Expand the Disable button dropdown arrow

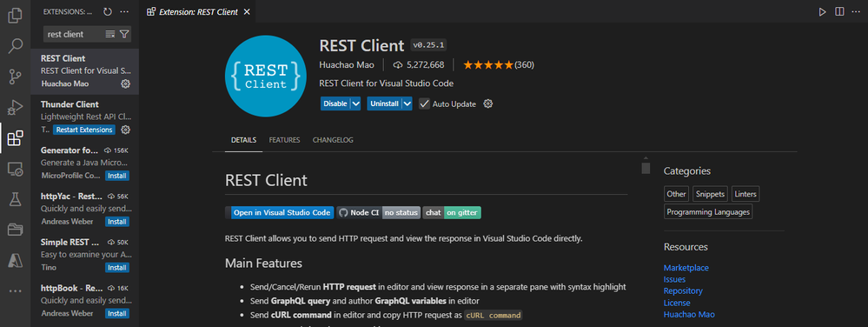pyautogui.click(x=356, y=103)
